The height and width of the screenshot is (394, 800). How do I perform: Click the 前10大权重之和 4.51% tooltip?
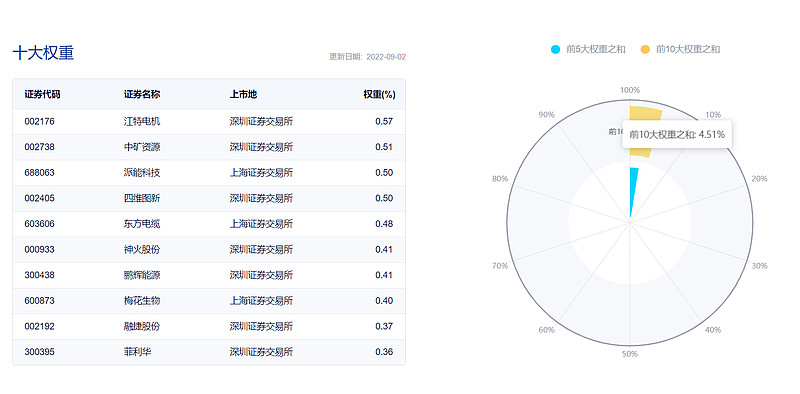point(677,134)
